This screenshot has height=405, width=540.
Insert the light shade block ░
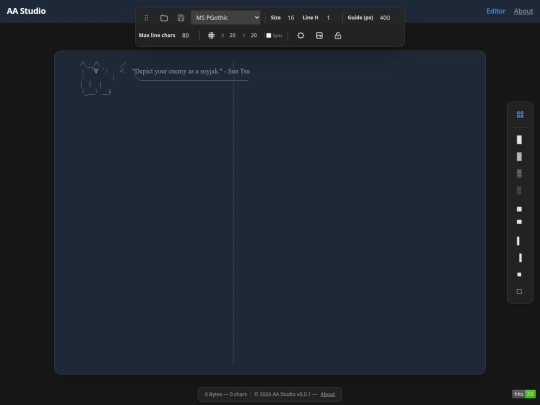[519, 190]
